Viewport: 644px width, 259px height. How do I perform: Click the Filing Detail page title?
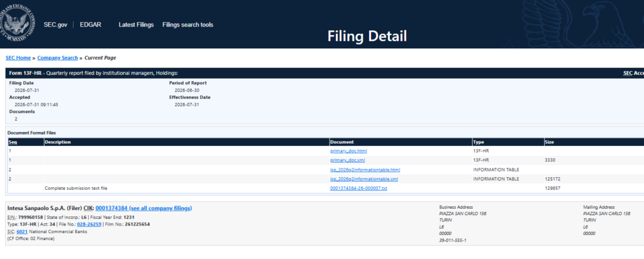click(367, 36)
